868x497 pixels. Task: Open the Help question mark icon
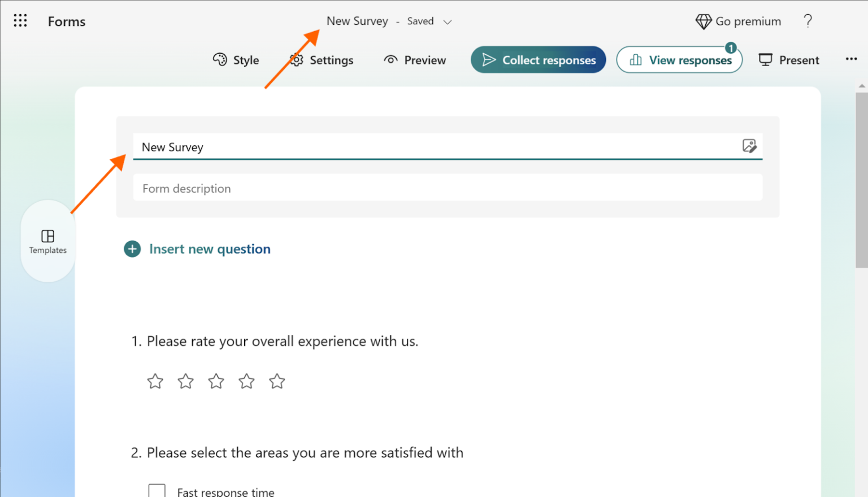pos(808,20)
